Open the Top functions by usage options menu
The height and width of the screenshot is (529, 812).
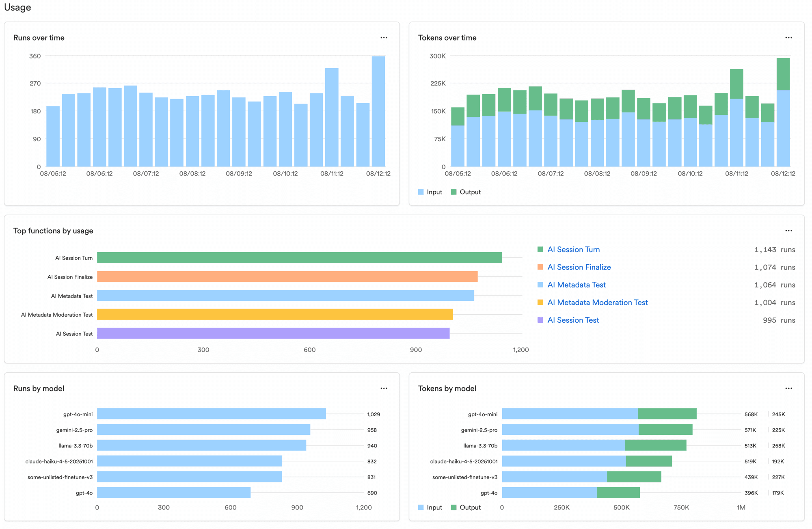point(788,231)
